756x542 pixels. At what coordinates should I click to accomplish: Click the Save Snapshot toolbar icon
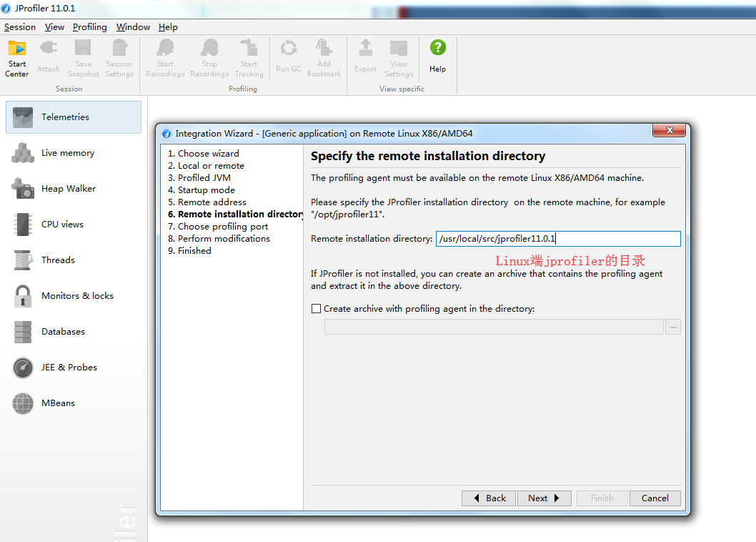pos(83,59)
